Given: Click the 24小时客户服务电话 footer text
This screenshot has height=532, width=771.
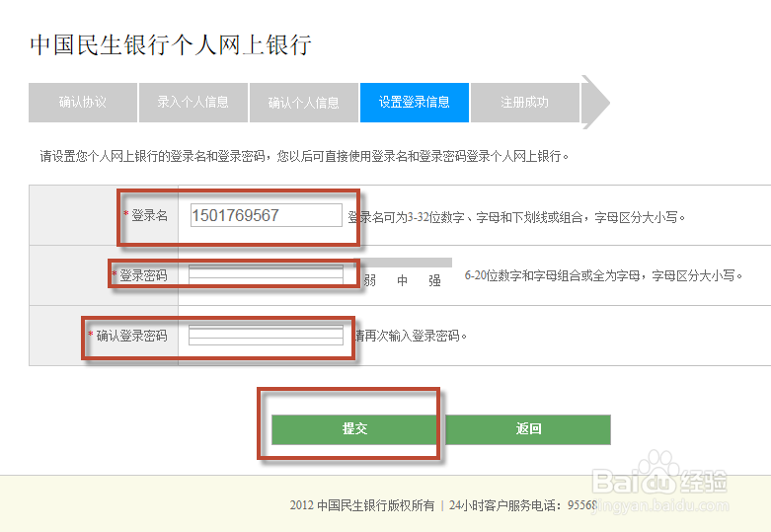Looking at the screenshot, I should (522, 505).
